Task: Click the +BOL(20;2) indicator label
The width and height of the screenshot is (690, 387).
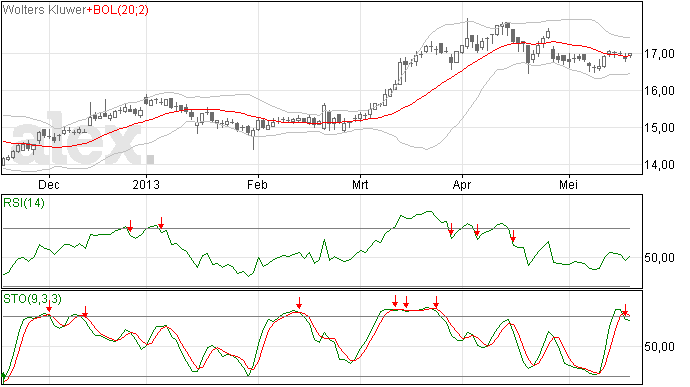Action: click(x=118, y=10)
